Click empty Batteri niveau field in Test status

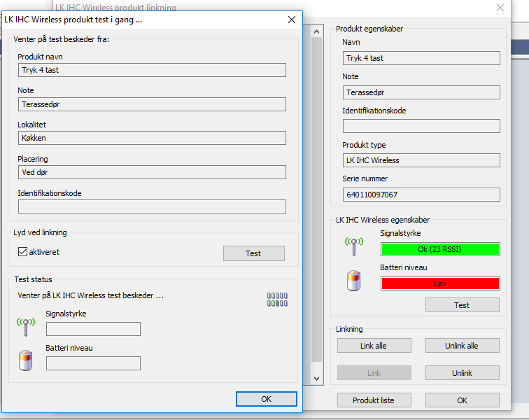(x=94, y=363)
